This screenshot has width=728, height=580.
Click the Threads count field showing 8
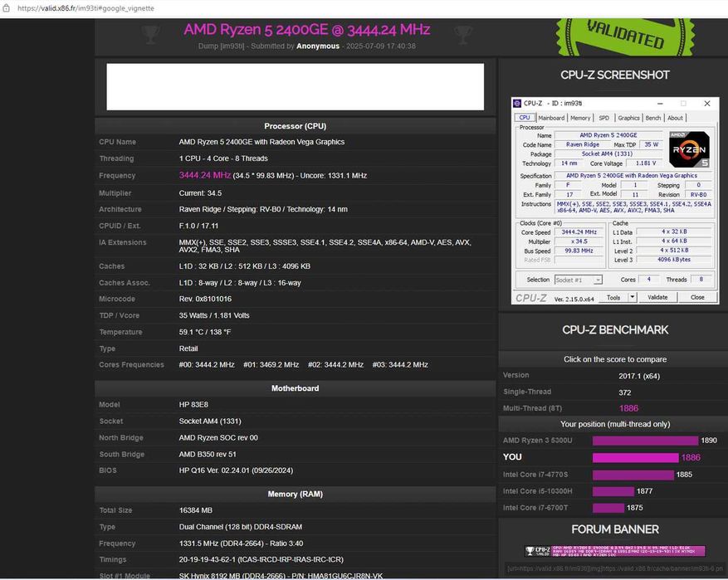[701, 280]
